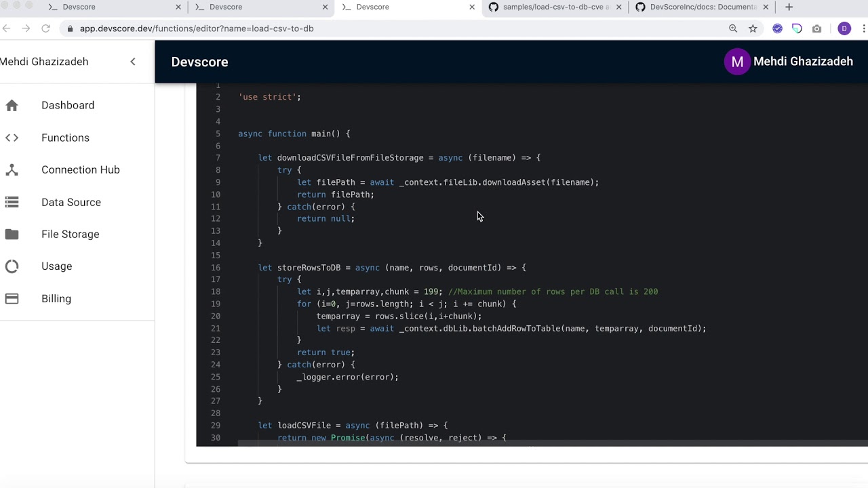Click the address bar lock icon
This screenshot has width=868, height=488.
click(70, 28)
